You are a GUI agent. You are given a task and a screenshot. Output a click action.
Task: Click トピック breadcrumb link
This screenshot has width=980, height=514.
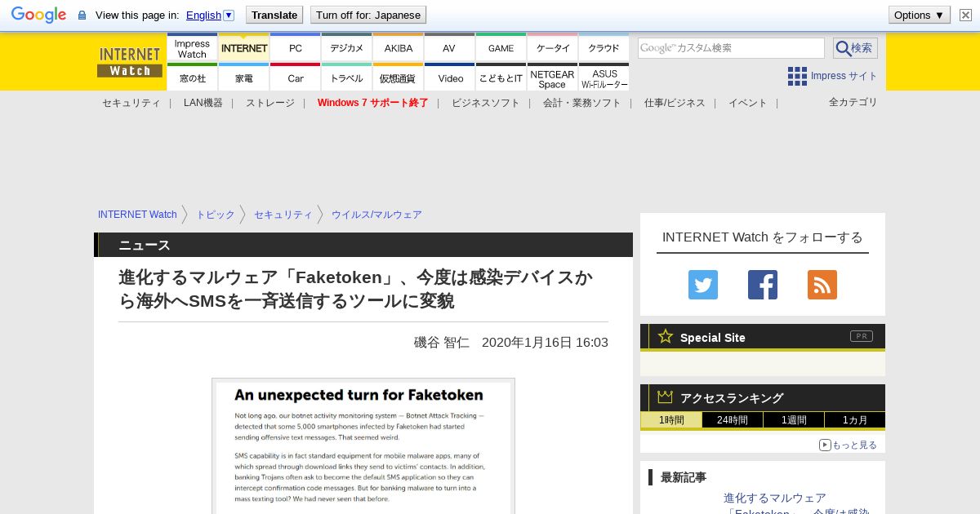coord(216,215)
